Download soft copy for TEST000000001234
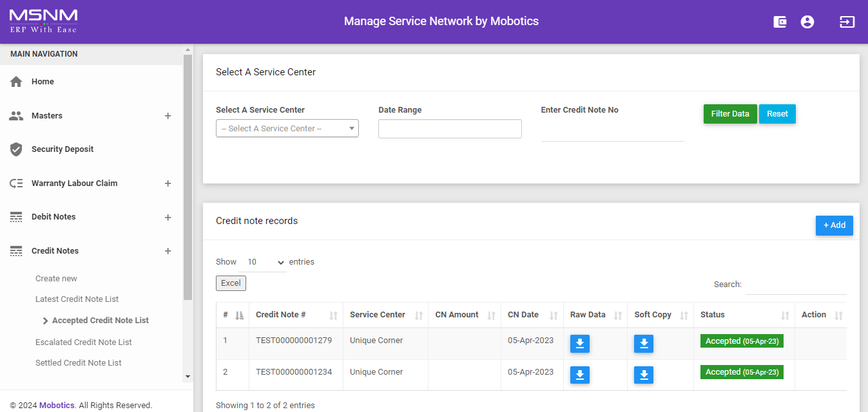Image resolution: width=868 pixels, height=412 pixels. pos(643,375)
